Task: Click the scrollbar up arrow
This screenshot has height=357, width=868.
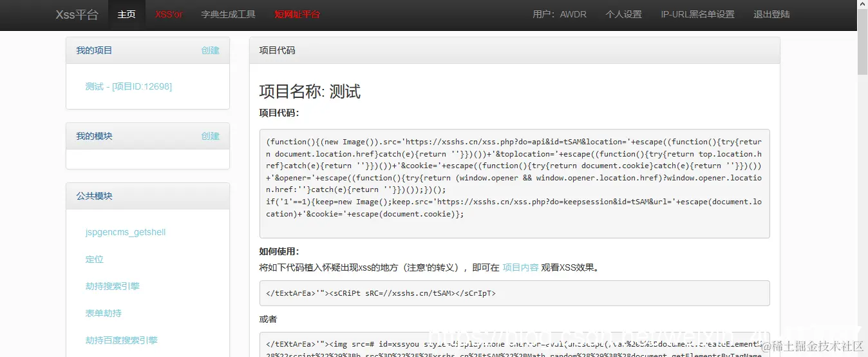Action: click(862, 5)
